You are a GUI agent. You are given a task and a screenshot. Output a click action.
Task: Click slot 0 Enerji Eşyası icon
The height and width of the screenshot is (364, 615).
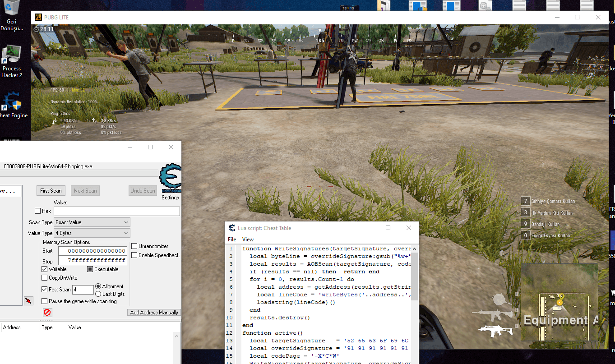525,235
